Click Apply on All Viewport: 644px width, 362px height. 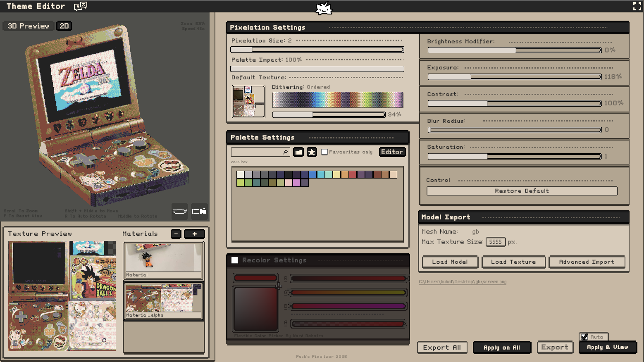[x=502, y=348]
